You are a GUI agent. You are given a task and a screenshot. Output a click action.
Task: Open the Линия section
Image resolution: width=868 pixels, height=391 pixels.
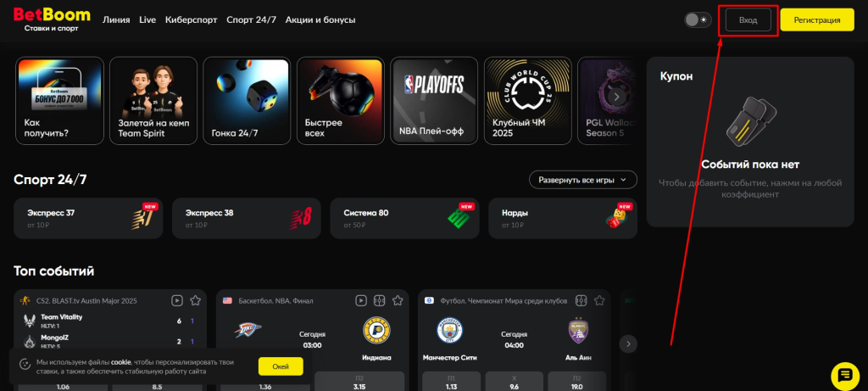tap(116, 20)
